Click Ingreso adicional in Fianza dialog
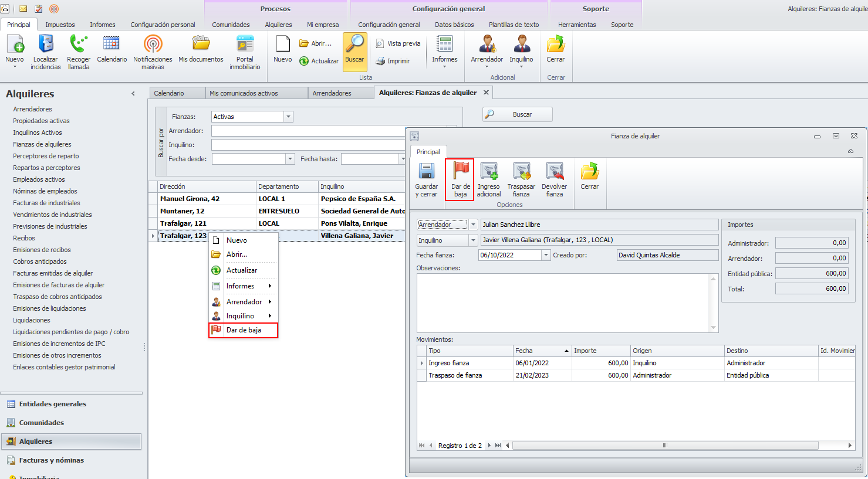The width and height of the screenshot is (868, 479). point(489,180)
